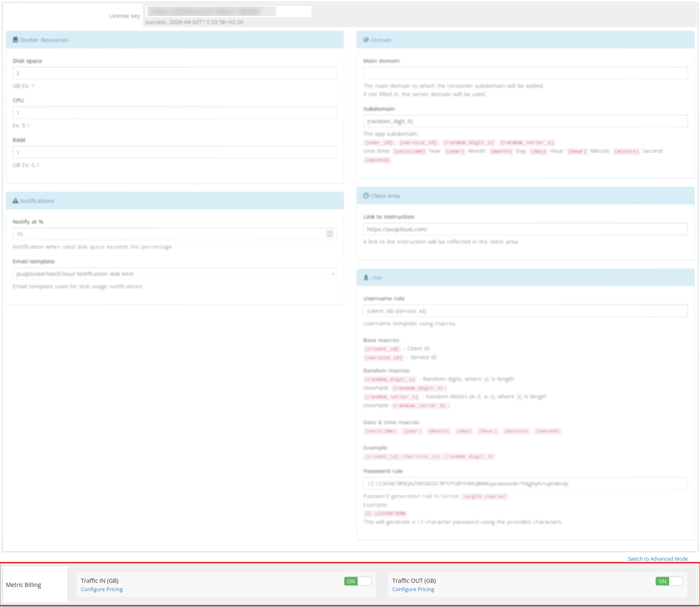The image size is (700, 607).
Task: Click the Link to instruction field
Action: point(525,229)
